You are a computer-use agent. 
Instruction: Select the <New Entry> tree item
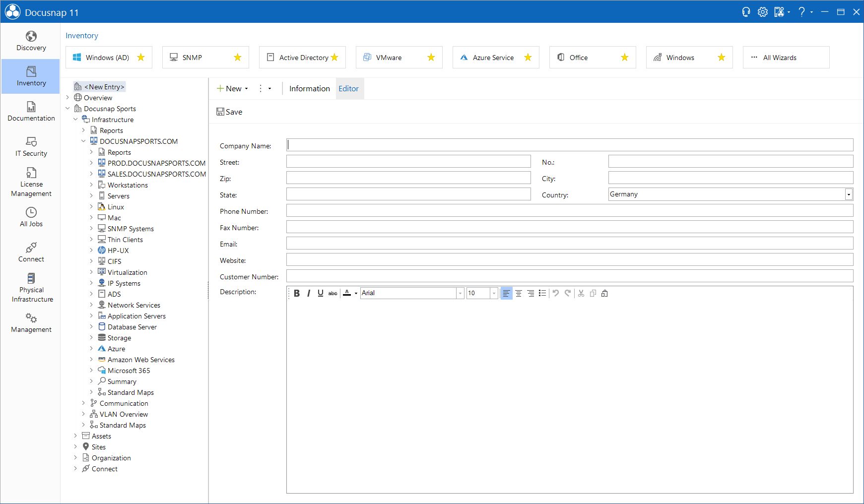coord(104,87)
